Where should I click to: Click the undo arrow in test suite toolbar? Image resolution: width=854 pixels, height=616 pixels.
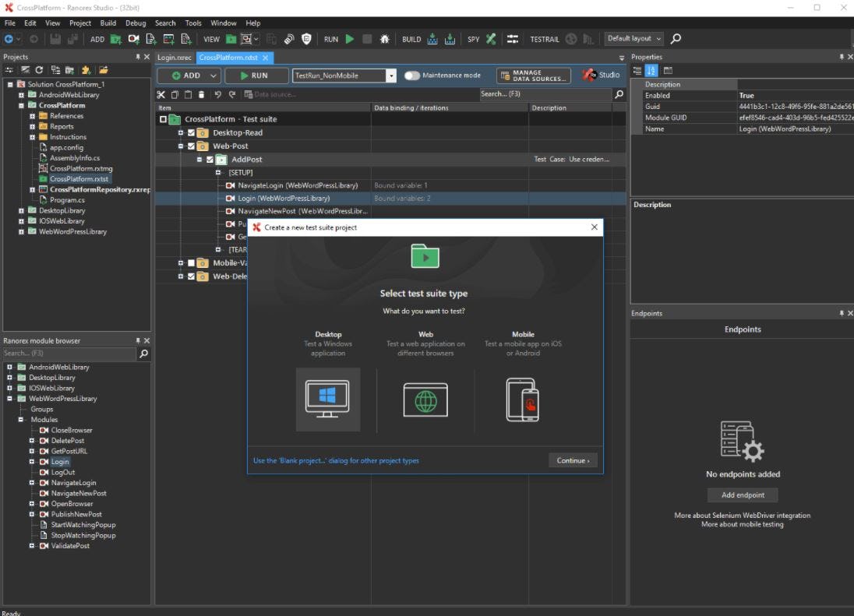pyautogui.click(x=219, y=94)
